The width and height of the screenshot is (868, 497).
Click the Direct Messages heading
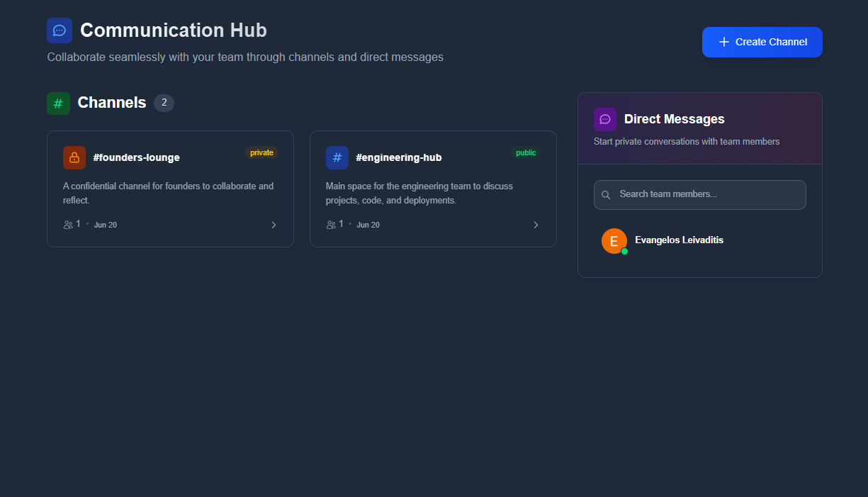click(675, 119)
